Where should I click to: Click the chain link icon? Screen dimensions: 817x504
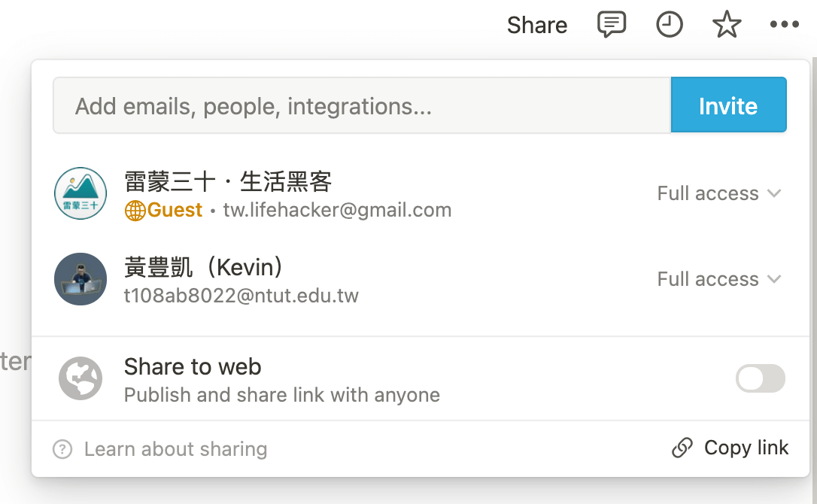(x=682, y=448)
